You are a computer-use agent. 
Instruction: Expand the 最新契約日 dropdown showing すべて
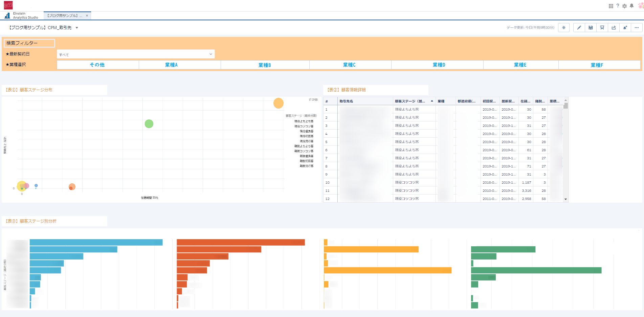pos(136,54)
